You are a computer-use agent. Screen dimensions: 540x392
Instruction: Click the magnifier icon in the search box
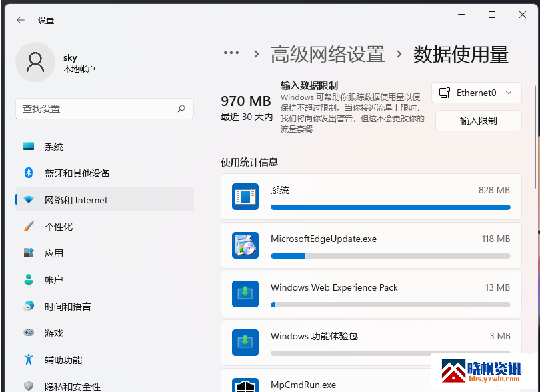tap(181, 109)
